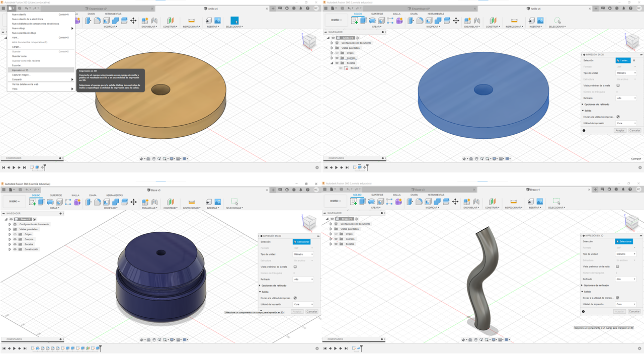Click Insert Derive icon in Brazo v1 window
Image resolution: width=644 pixels, height=362 pixels.
click(530, 201)
